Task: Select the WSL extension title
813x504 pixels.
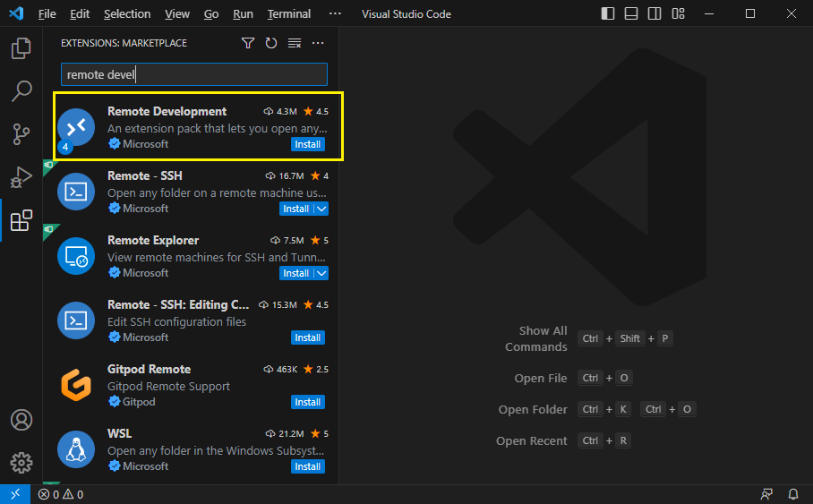Action: click(x=119, y=433)
